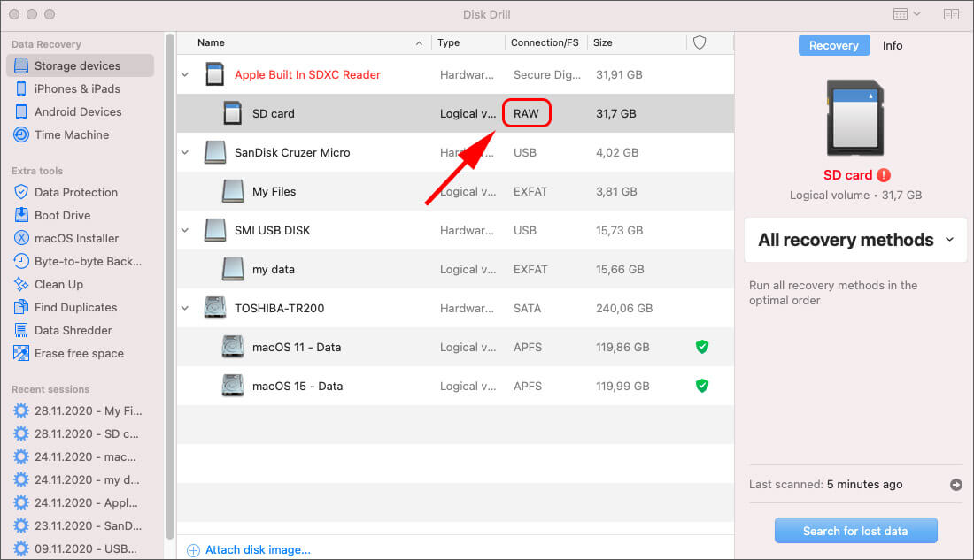Viewport: 974px width, 560px height.
Task: Click the Clean Up sparkle icon
Action: click(20, 284)
